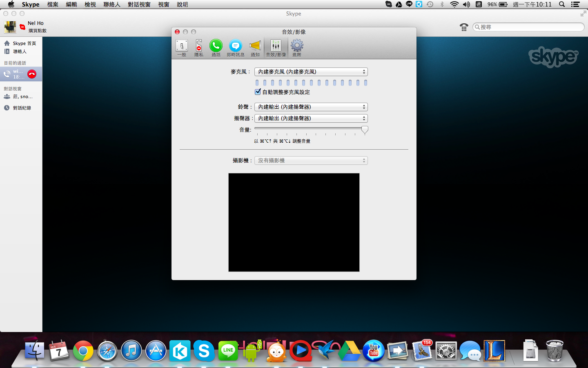Open the Apple menu
588x368 pixels.
(11, 4)
